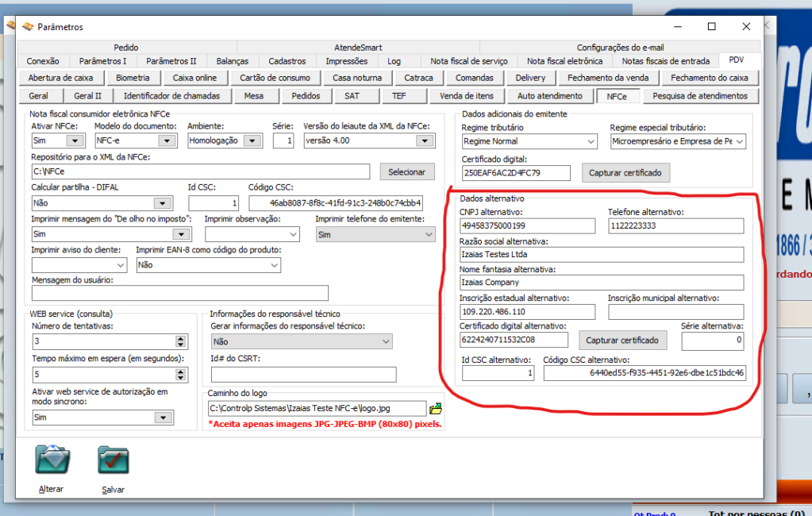
Task: Switch to Nota fiscal de serviço tab
Action: pos(469,61)
